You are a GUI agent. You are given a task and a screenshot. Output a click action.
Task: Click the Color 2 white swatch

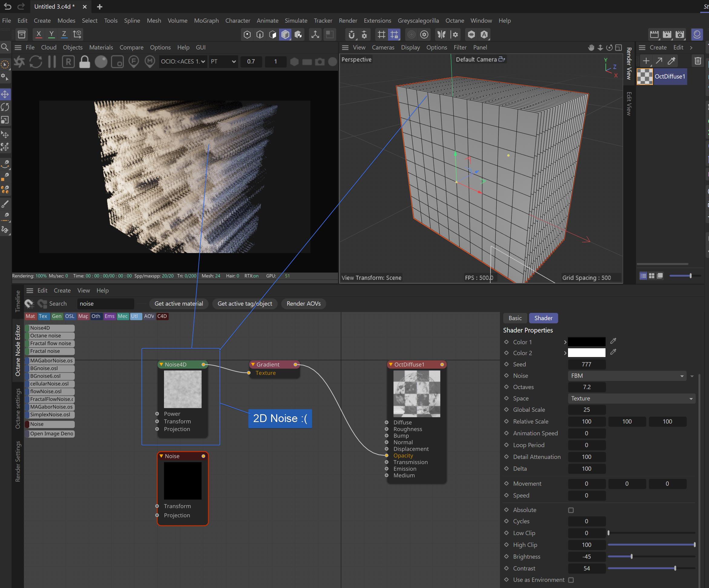click(x=586, y=353)
